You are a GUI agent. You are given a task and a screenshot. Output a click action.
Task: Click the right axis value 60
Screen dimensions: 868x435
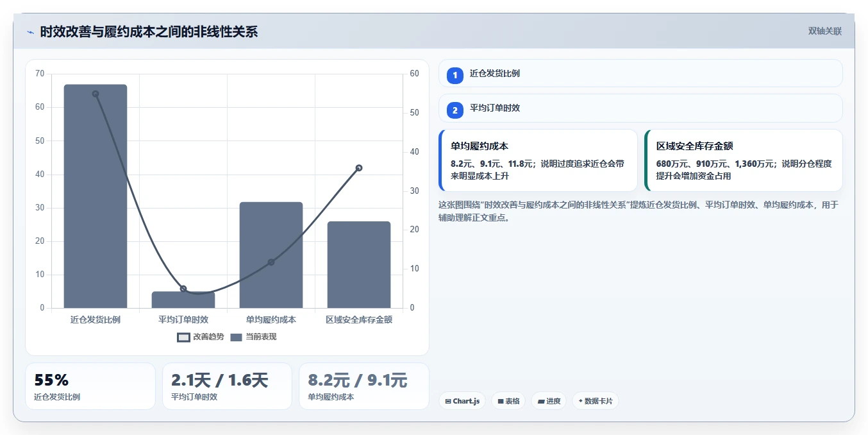coord(414,74)
